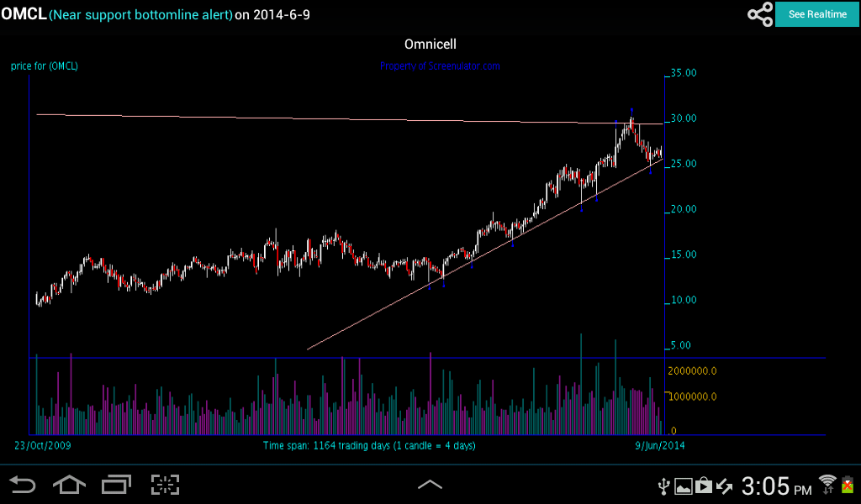Tap the share icon
This screenshot has height=504, width=861.
click(760, 14)
